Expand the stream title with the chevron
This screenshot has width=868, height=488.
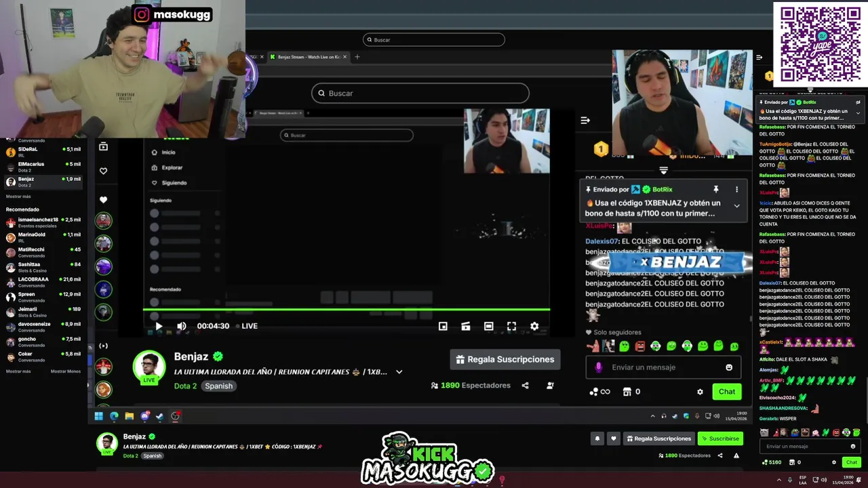(399, 372)
